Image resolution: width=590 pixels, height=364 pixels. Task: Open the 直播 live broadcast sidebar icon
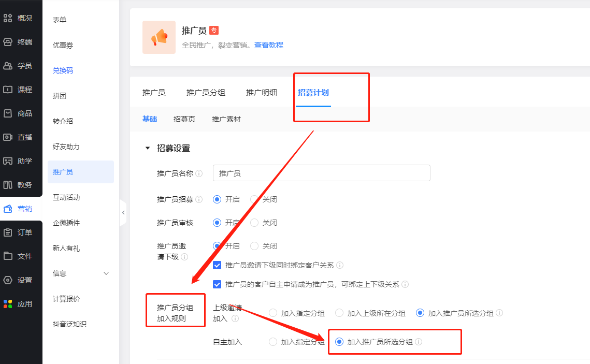(8, 137)
